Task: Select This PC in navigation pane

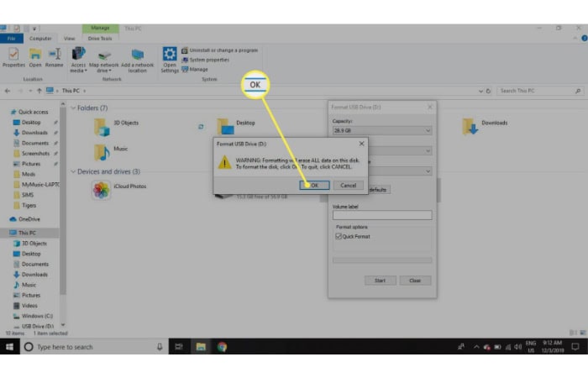Action: [23, 233]
